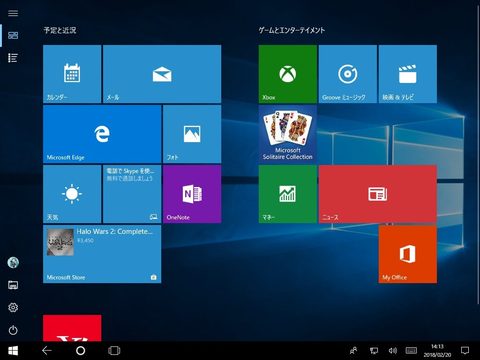The image size is (480, 360).
Task: Launch Microsoft Edge tile
Action: [x=102, y=134]
